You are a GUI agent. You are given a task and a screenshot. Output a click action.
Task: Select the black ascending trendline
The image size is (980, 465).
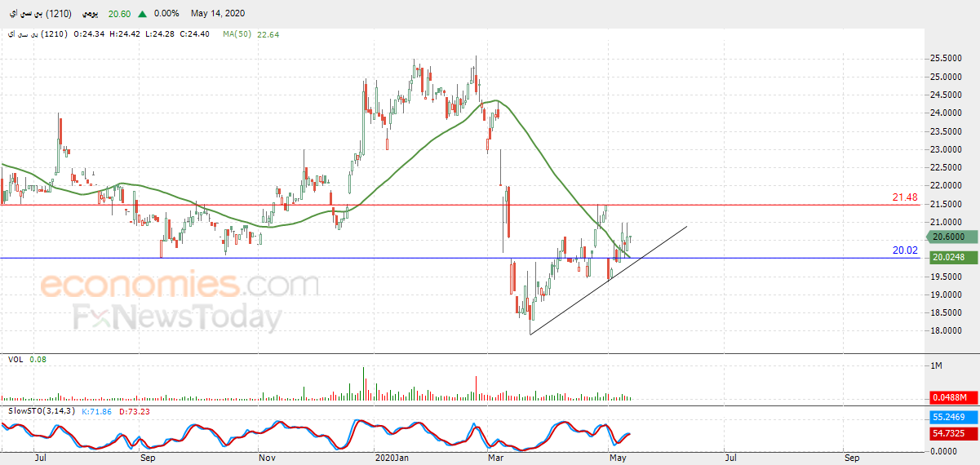point(607,281)
